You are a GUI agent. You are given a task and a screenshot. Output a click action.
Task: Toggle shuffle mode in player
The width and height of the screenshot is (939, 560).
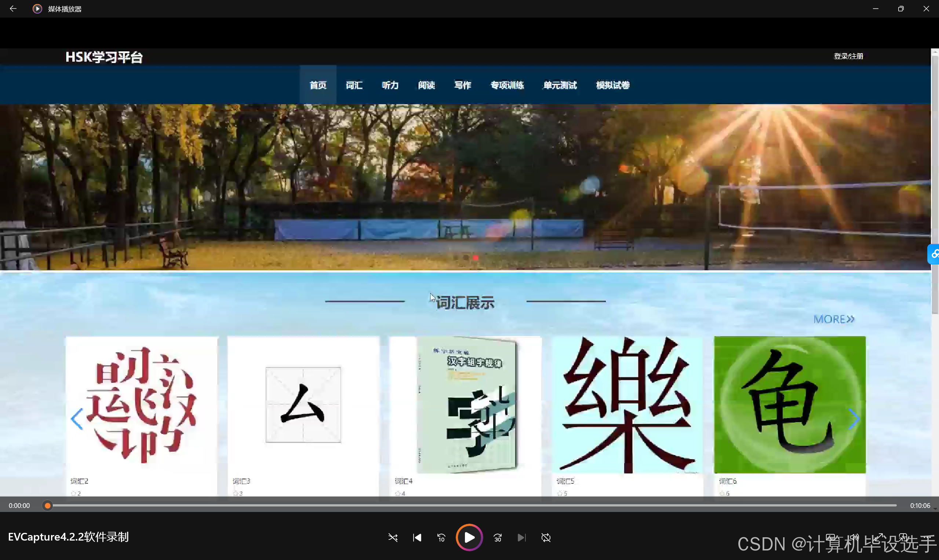point(393,537)
